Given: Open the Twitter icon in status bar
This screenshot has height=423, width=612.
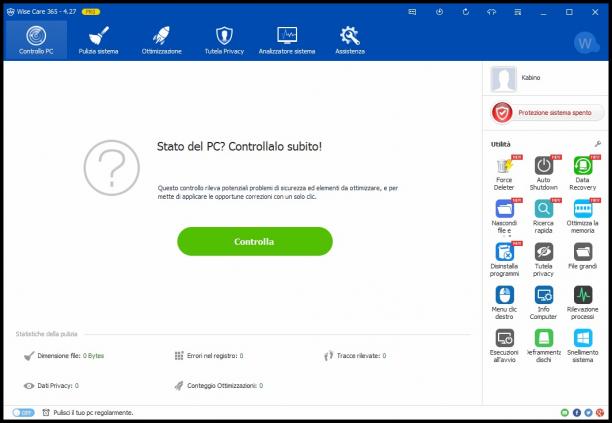Looking at the screenshot, I should pyautogui.click(x=589, y=412).
